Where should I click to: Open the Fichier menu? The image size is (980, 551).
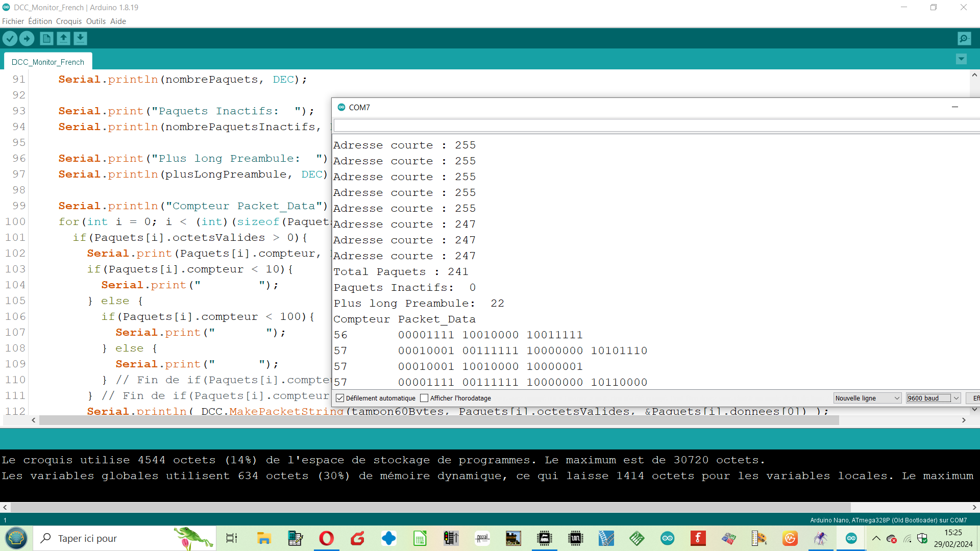13,21
